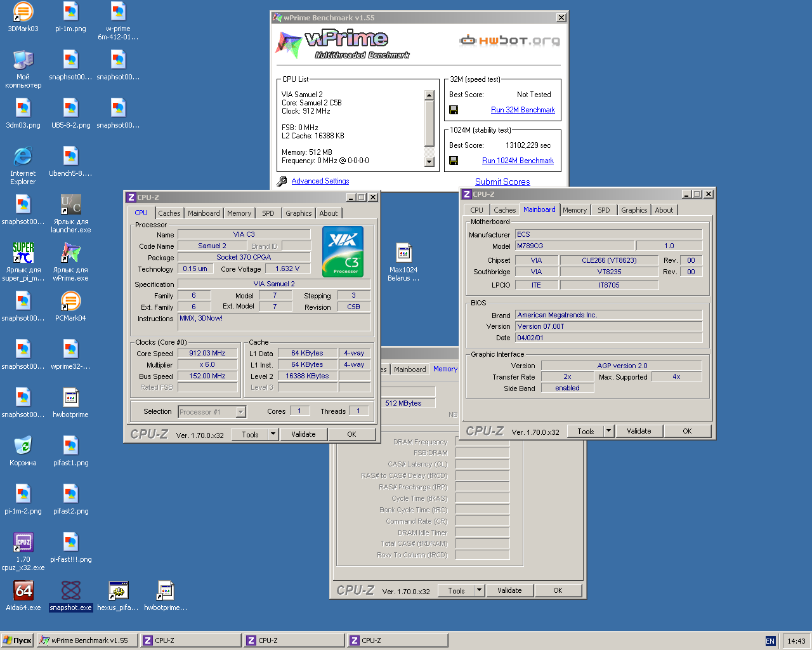
Task: Switch to the Caches tab in left CPU-Z window
Action: tap(169, 213)
